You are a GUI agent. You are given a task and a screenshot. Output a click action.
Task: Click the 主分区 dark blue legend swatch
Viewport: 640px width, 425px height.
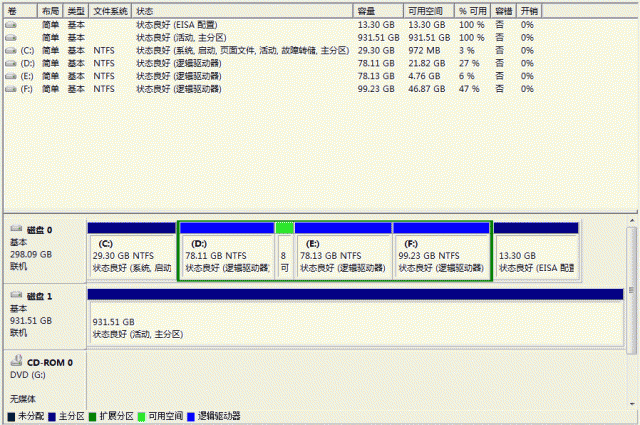52,416
